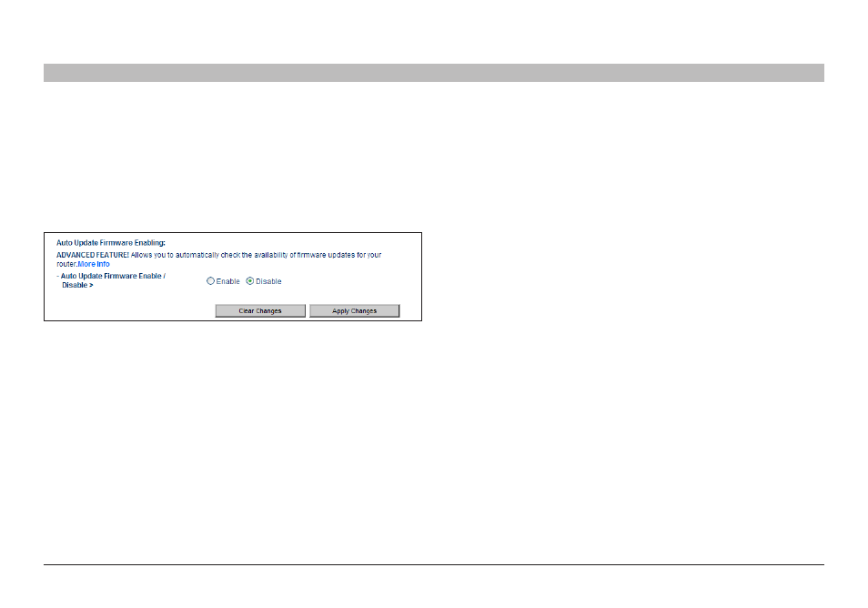Select the Enable radio button
This screenshot has height=608, width=868.
tap(210, 281)
